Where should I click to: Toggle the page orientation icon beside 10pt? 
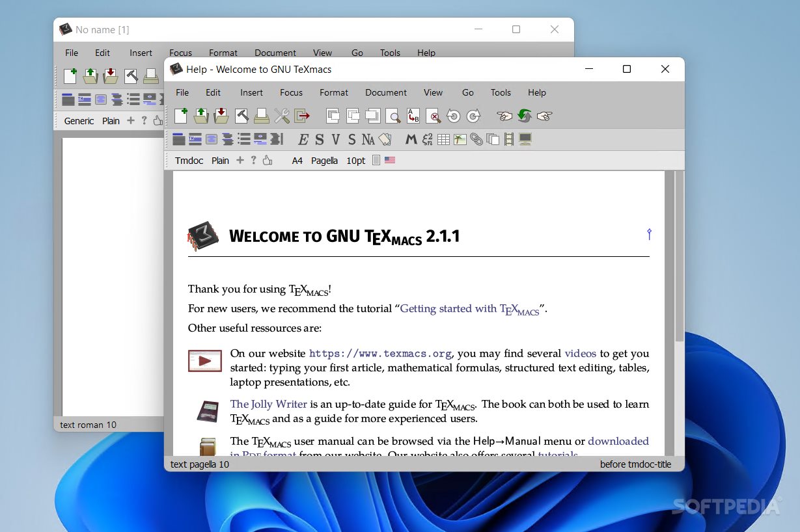click(376, 160)
